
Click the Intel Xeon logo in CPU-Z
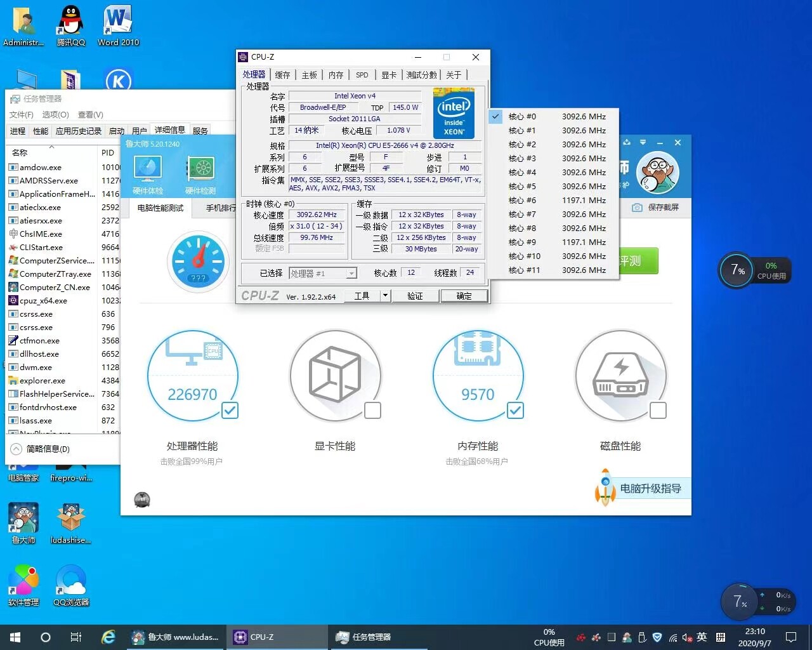click(454, 114)
